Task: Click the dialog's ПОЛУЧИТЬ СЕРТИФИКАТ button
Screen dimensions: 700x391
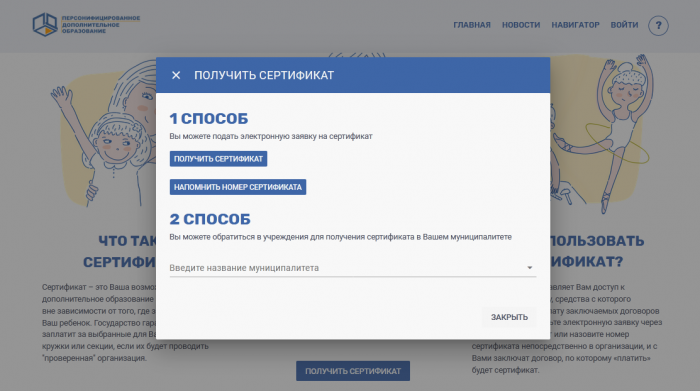Action: tap(218, 159)
